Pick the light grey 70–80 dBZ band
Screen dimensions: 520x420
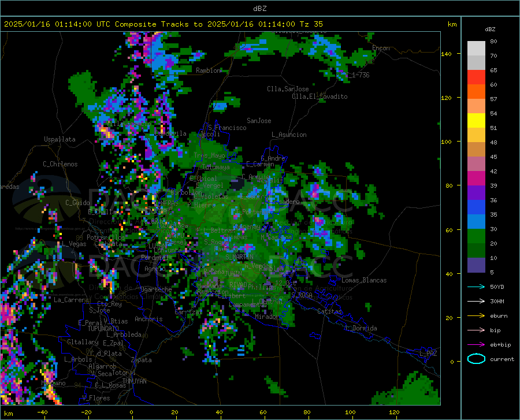[476, 49]
